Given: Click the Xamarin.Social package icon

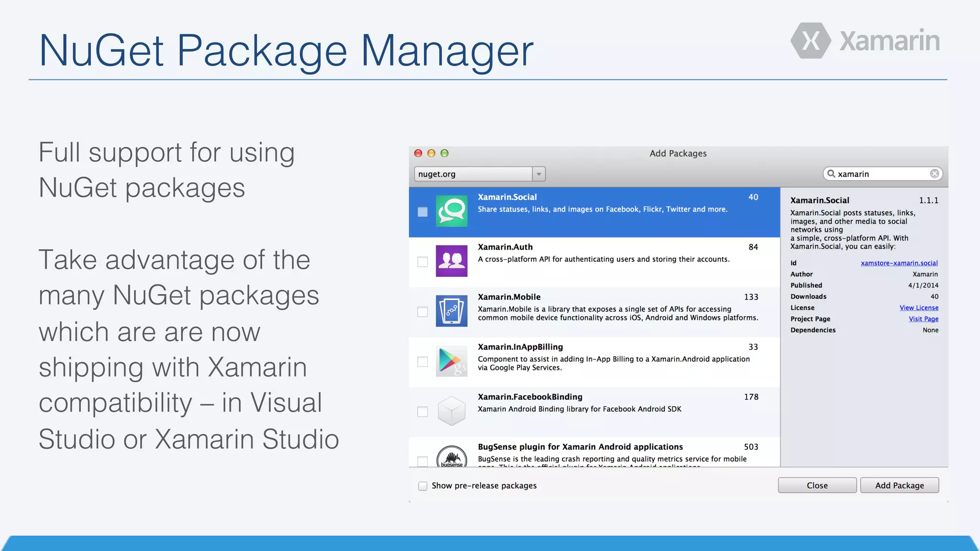Looking at the screenshot, I should (451, 211).
